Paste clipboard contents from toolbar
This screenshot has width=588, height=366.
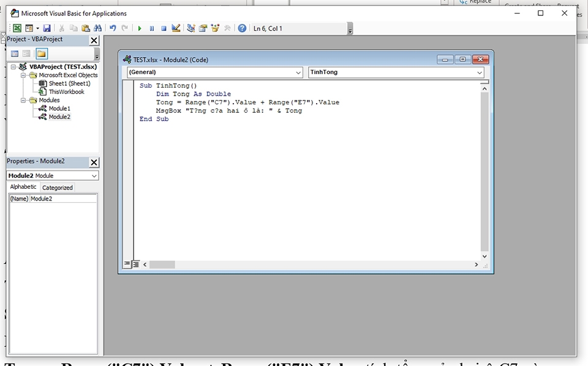(x=86, y=28)
